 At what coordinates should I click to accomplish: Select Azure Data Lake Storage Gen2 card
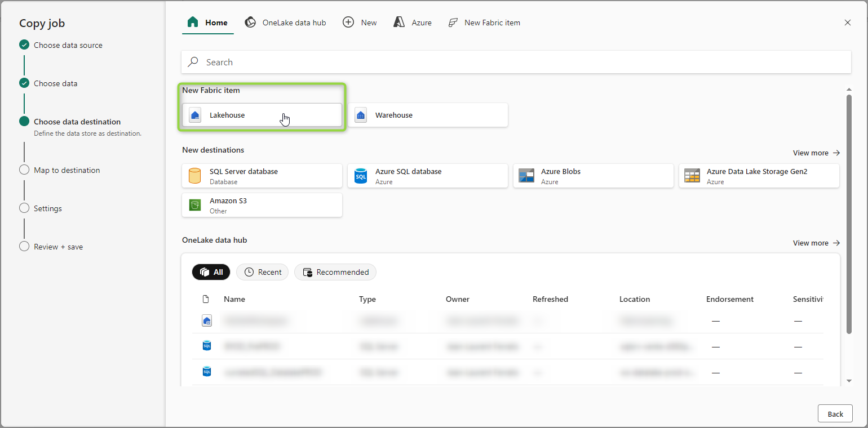click(759, 176)
